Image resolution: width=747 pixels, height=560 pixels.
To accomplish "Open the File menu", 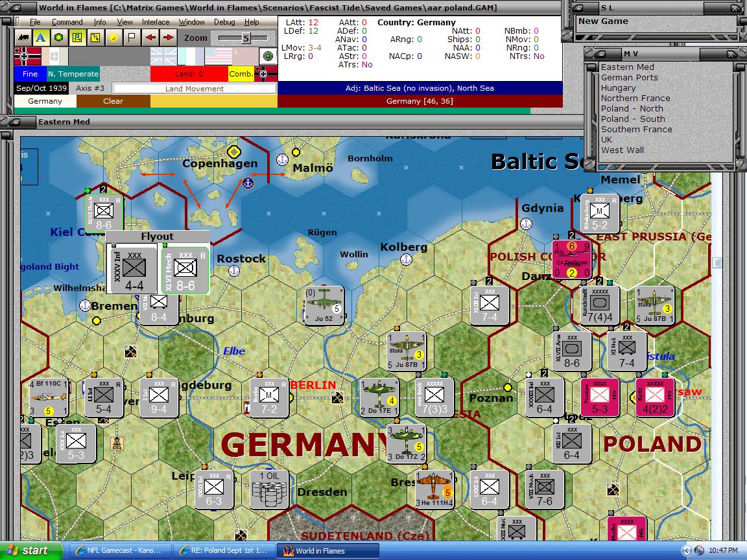I will pyautogui.click(x=35, y=22).
